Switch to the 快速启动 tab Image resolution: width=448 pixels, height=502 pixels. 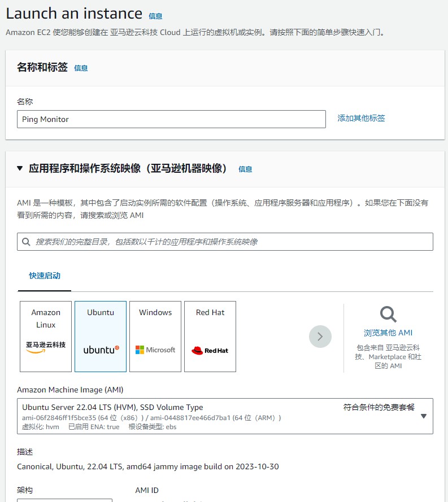click(x=45, y=276)
